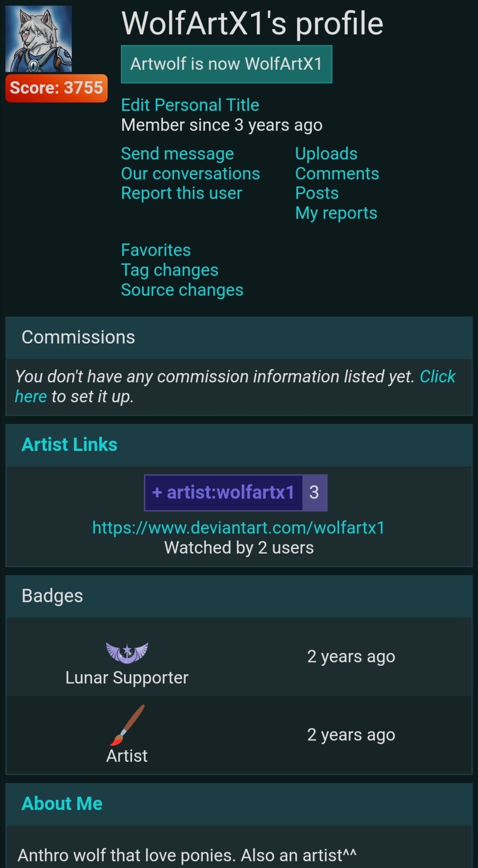Select Report this user
The width and height of the screenshot is (478, 868).
(181, 193)
